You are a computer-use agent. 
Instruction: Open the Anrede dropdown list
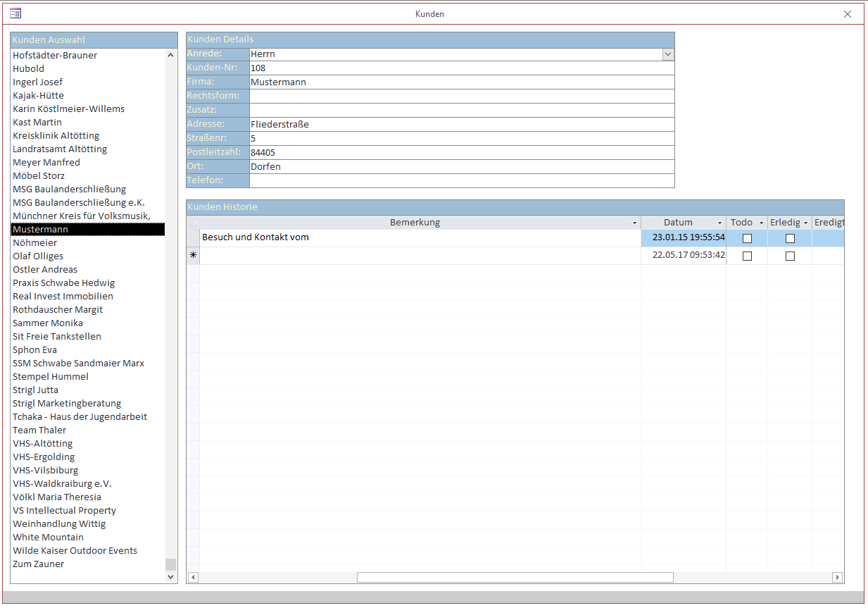668,54
